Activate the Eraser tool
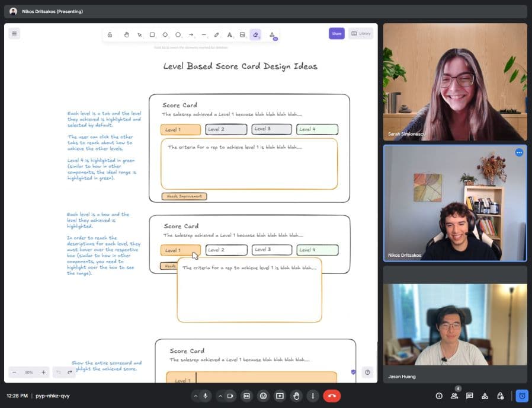The image size is (532, 408). point(255,34)
